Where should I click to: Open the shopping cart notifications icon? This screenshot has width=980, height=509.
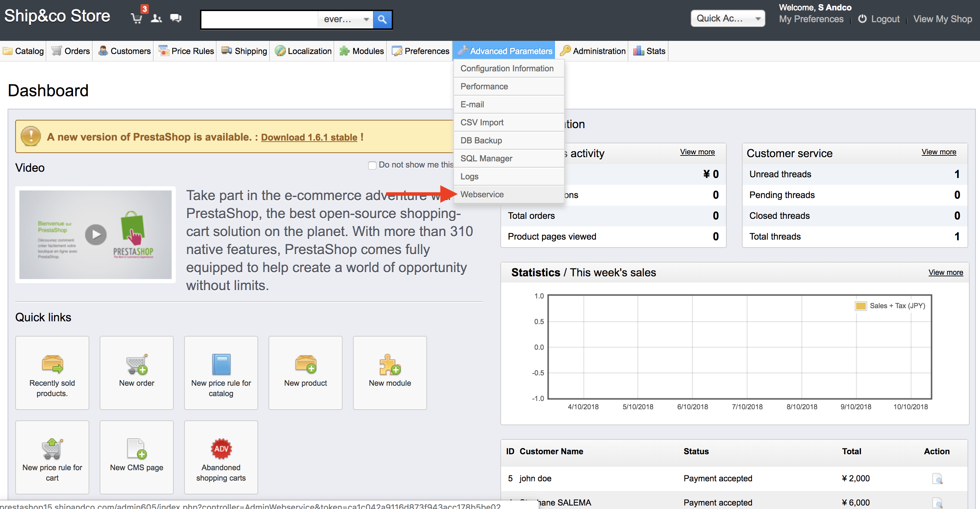point(136,18)
